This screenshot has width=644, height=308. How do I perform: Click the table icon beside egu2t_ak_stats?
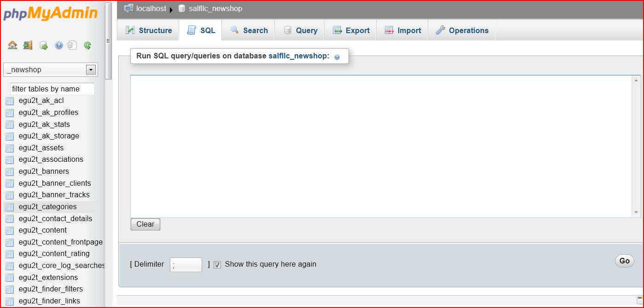pyautogui.click(x=10, y=125)
